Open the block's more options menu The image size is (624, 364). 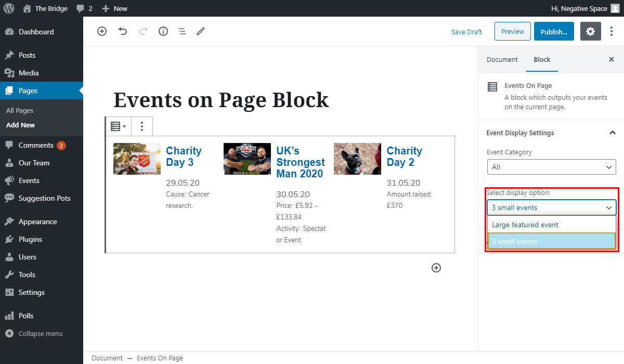(x=142, y=126)
